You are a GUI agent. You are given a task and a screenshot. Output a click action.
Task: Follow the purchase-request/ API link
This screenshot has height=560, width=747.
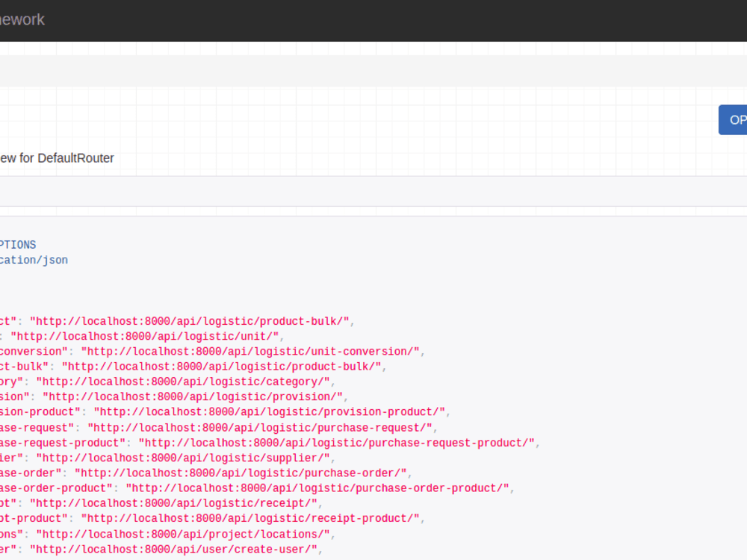coord(260,428)
